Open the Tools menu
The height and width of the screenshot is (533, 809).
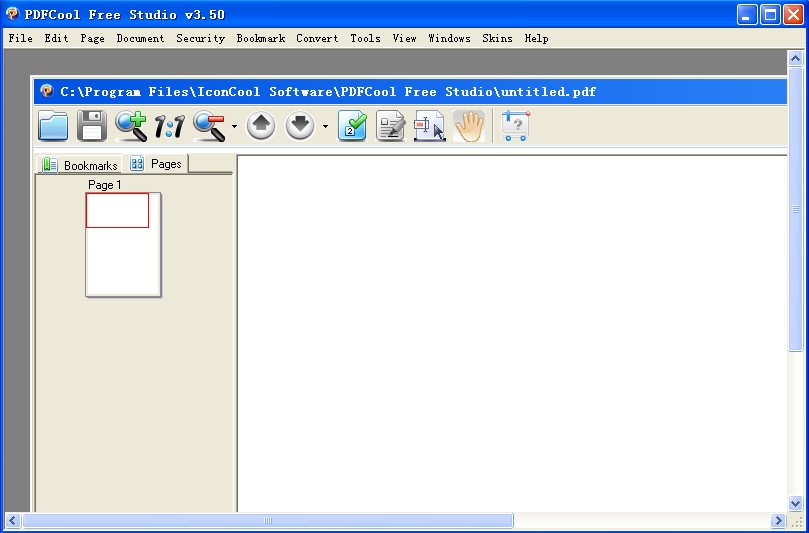pos(365,38)
